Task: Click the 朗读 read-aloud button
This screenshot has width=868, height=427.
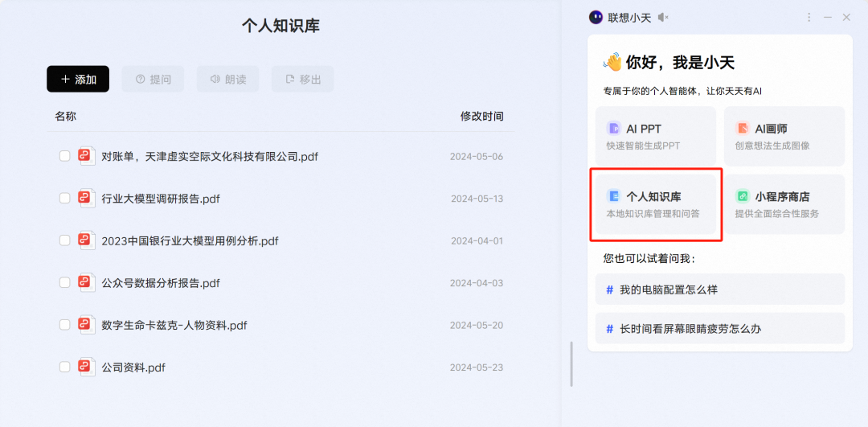Action: 227,79
